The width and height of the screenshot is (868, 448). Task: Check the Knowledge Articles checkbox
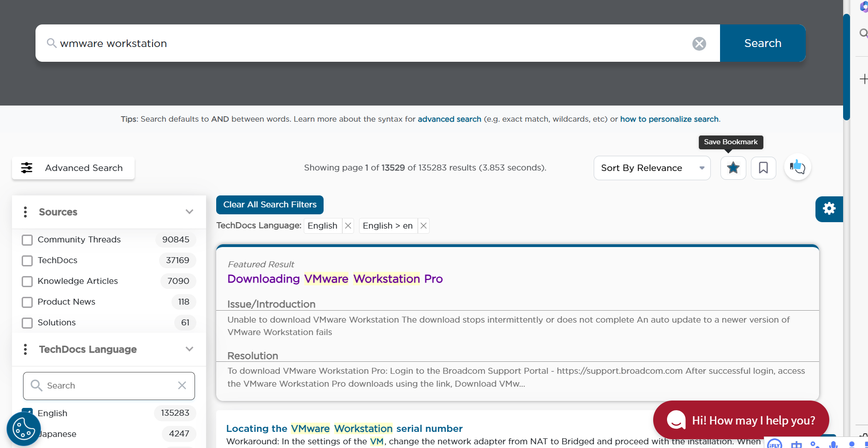27,281
